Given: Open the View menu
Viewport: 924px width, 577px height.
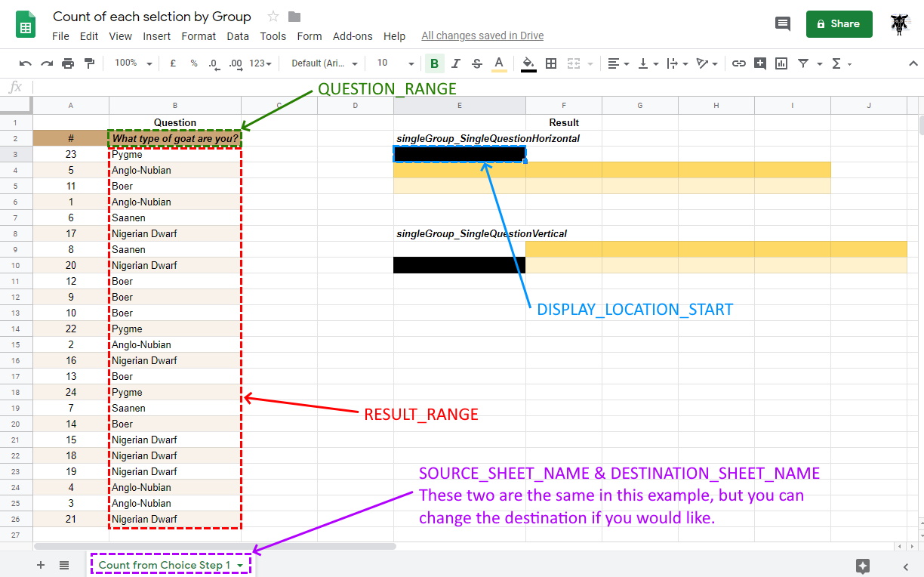Looking at the screenshot, I should tap(120, 36).
